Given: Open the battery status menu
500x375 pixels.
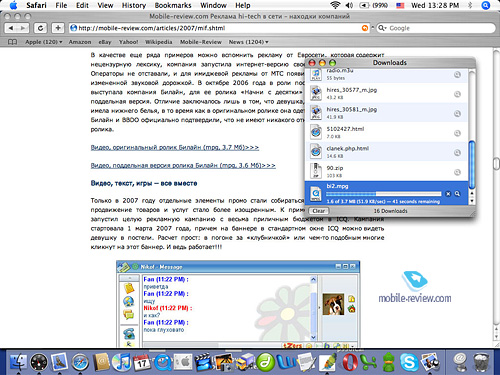Looking at the screenshot, I should pos(374,5).
